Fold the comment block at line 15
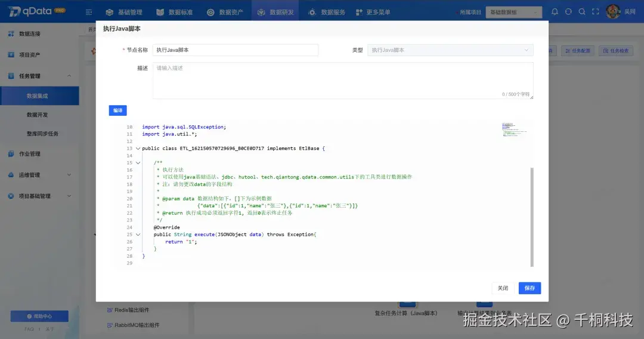This screenshot has width=644, height=339. (138, 163)
